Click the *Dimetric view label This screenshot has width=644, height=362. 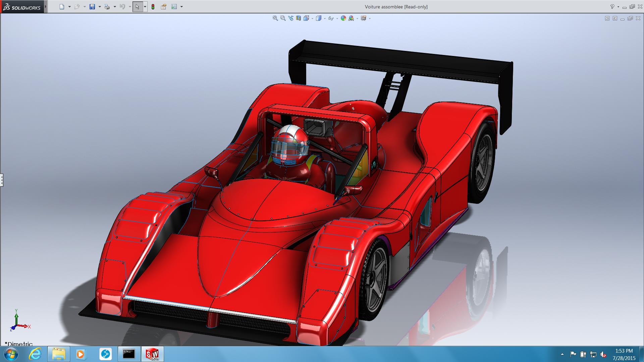point(19,344)
